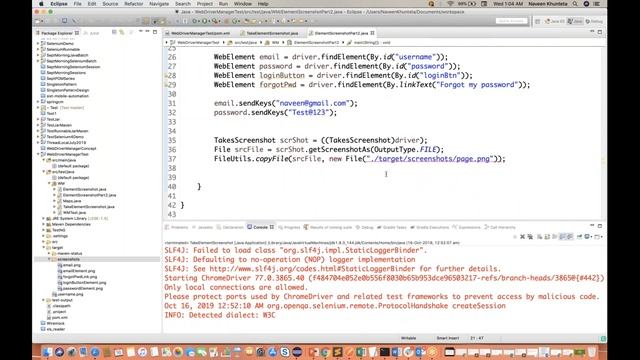Maximize the editor area
Screen dimensions: 640x360
[x=600, y=32]
